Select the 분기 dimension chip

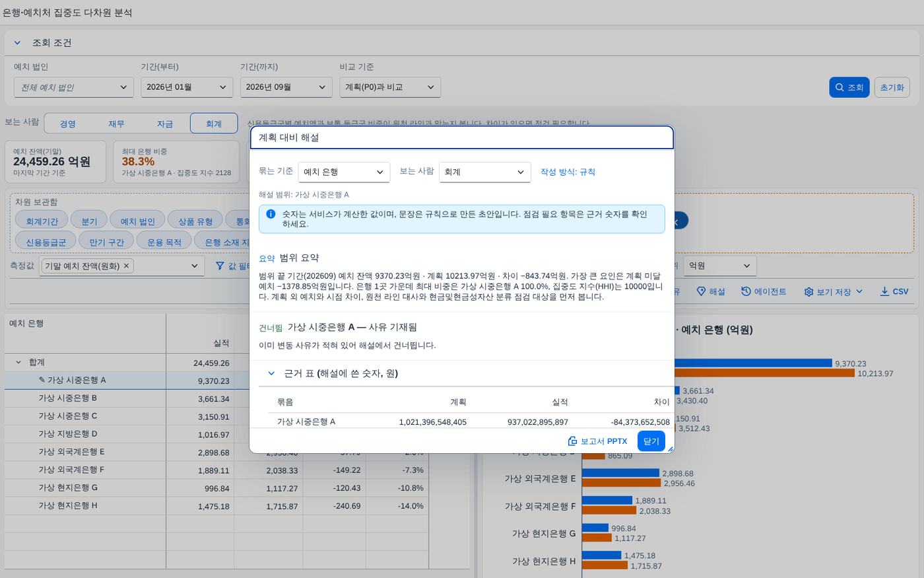[x=89, y=221]
